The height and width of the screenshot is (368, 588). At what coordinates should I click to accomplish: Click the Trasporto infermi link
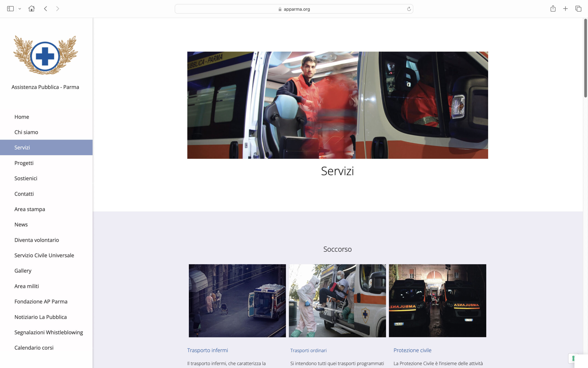tap(207, 350)
